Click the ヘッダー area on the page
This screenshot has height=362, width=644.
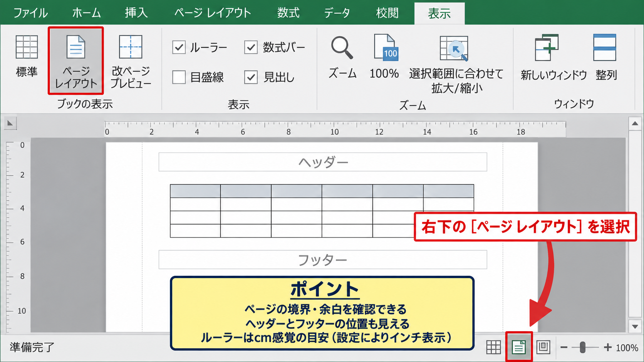click(x=323, y=162)
